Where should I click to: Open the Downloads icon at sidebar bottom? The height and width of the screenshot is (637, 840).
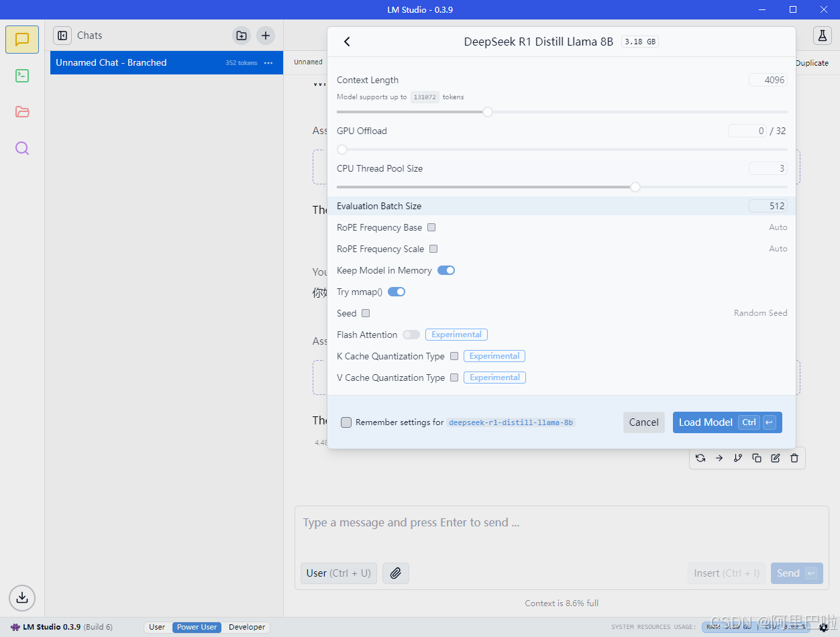coord(22,597)
